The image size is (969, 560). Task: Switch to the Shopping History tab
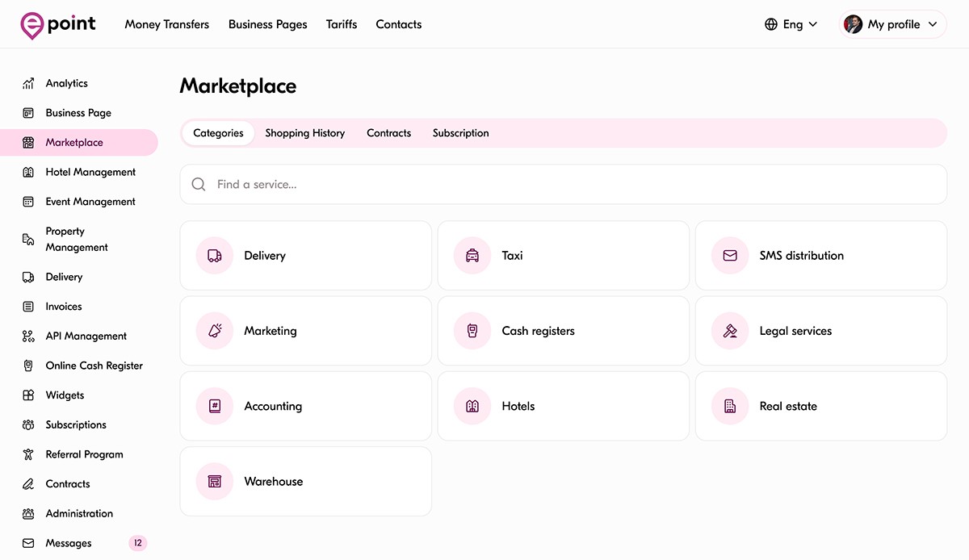pyautogui.click(x=304, y=133)
